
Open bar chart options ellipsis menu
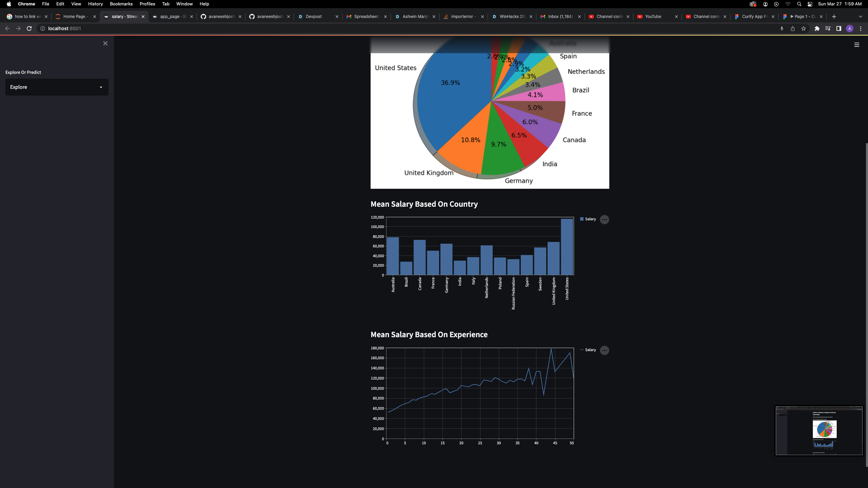tap(604, 220)
